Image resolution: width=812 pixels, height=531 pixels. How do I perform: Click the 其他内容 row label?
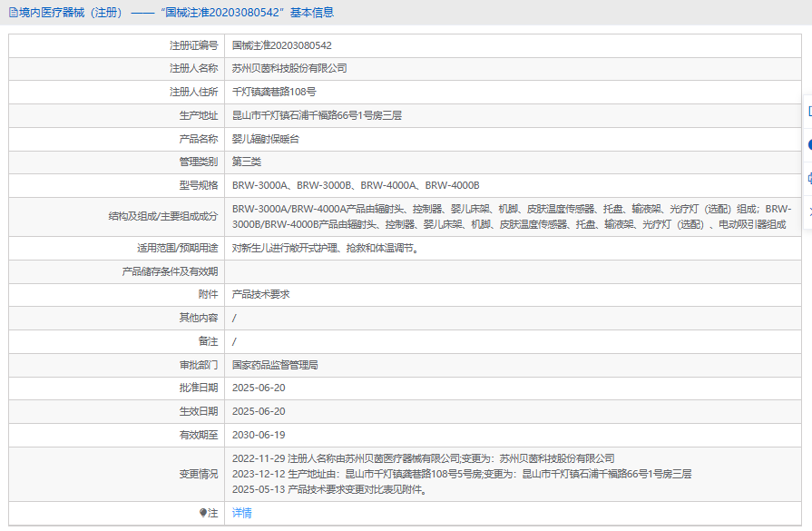pyautogui.click(x=199, y=318)
